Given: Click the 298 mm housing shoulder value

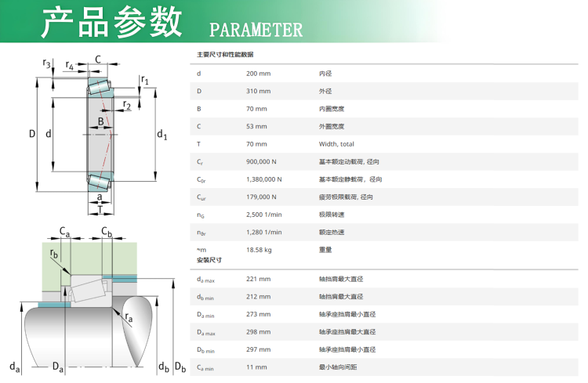Looking at the screenshot, I should click(258, 331).
